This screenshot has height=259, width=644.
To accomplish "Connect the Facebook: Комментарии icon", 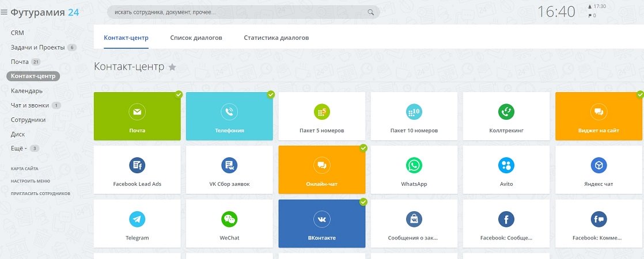I will pyautogui.click(x=598, y=219).
